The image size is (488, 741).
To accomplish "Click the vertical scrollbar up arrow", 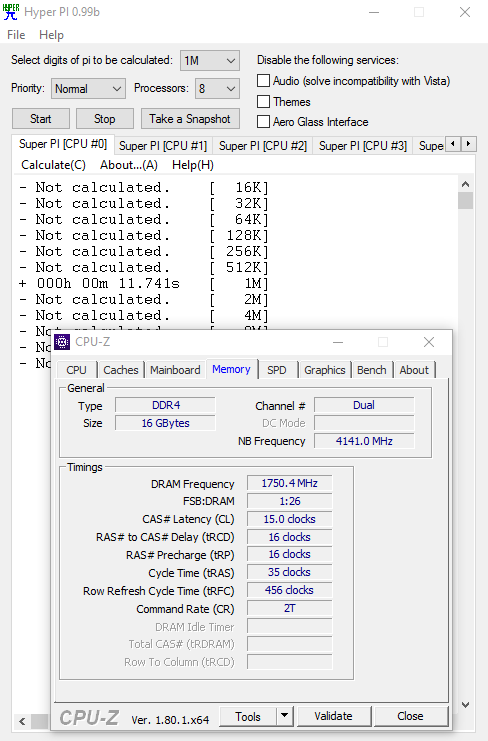I will [465, 184].
